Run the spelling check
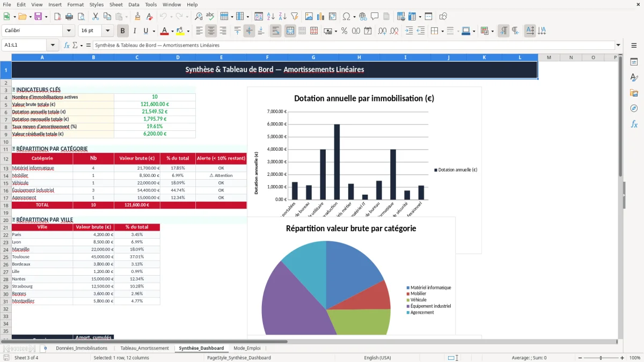Screen dimensions: 644x362 coord(210,17)
